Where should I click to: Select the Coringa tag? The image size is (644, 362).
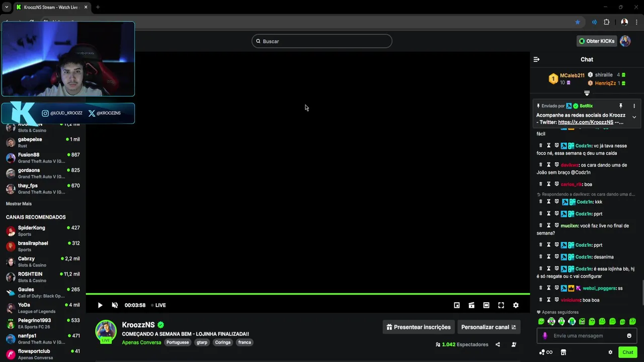223,342
